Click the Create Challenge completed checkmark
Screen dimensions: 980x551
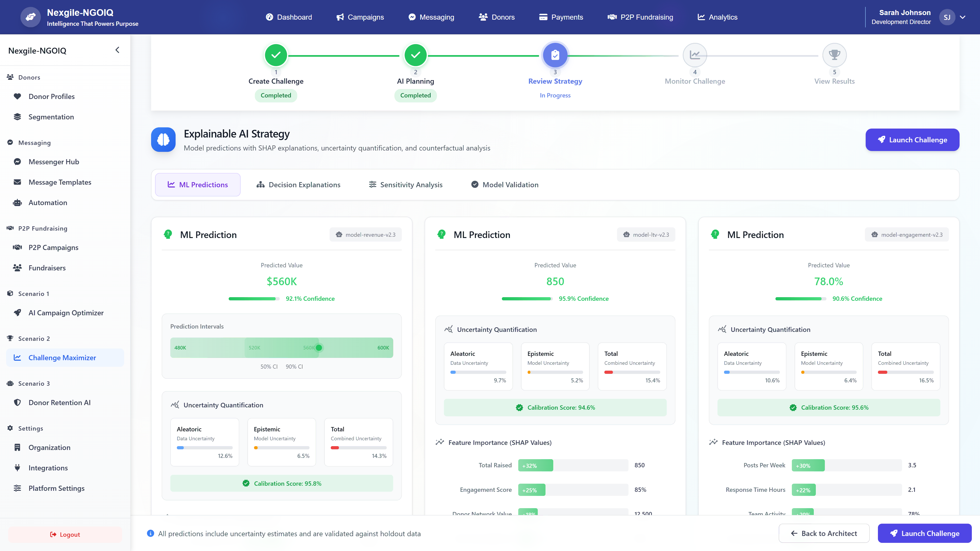tap(276, 55)
